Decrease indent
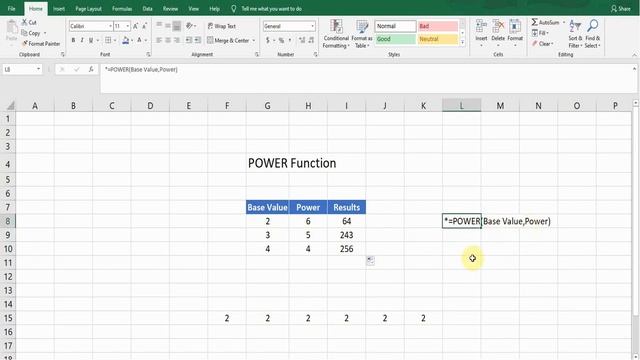The height and width of the screenshot is (360, 640). pyautogui.click(x=189, y=40)
